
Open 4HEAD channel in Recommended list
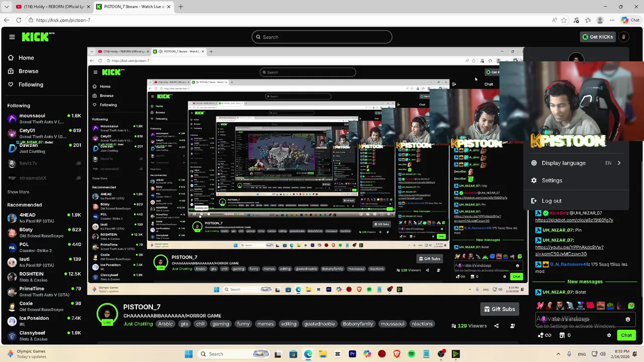coord(43,218)
